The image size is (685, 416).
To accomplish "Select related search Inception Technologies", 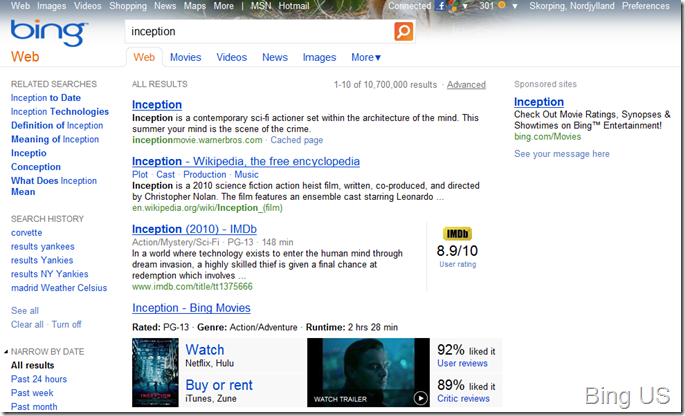I will pyautogui.click(x=60, y=112).
